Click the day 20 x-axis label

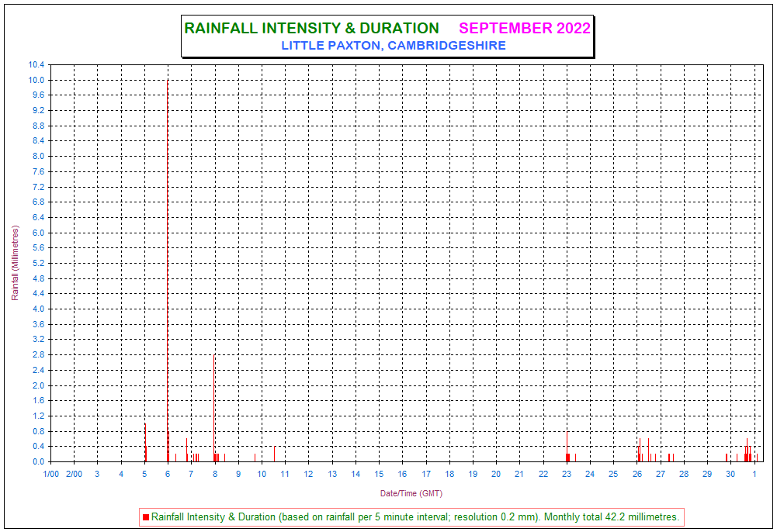[x=496, y=474]
